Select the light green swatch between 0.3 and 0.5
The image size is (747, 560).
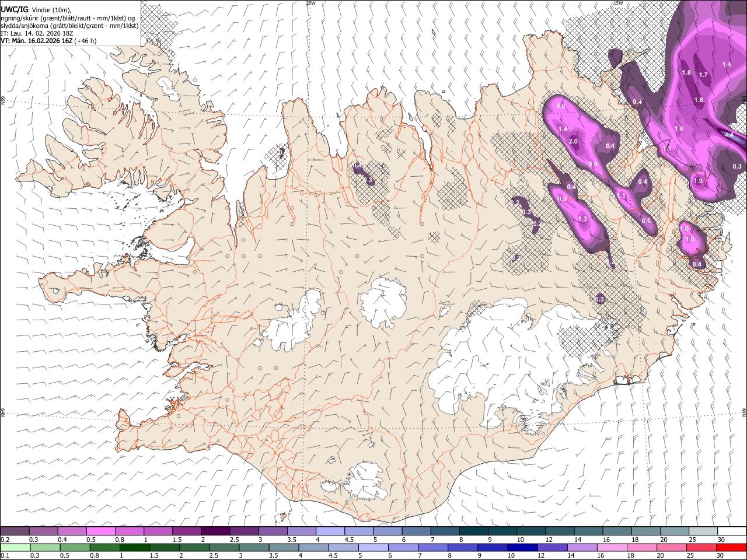pyautogui.click(x=45, y=547)
